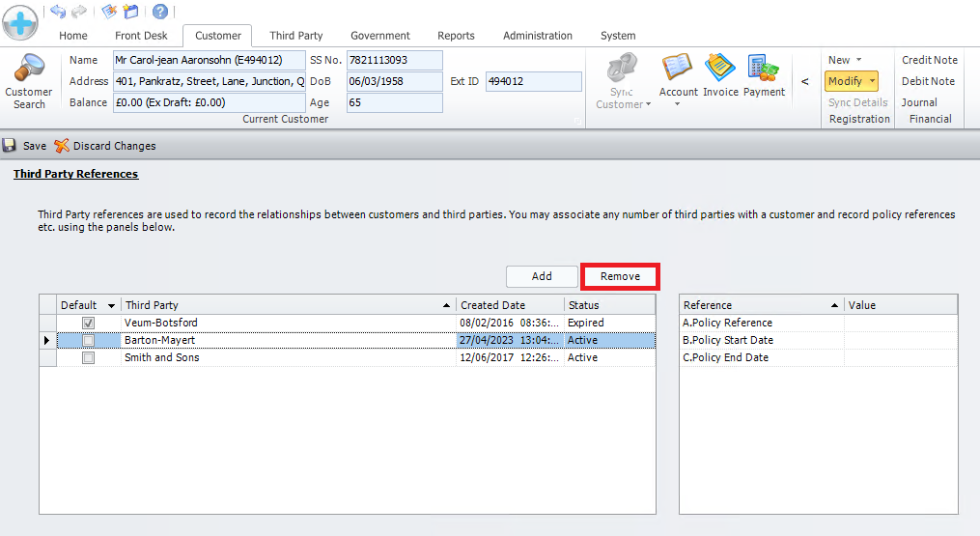Tick the Default checkbox for Smith and Sons

pos(89,357)
